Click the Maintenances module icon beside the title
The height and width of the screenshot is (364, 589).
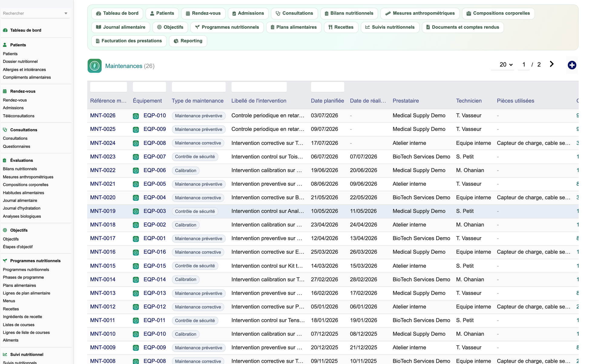point(94,66)
